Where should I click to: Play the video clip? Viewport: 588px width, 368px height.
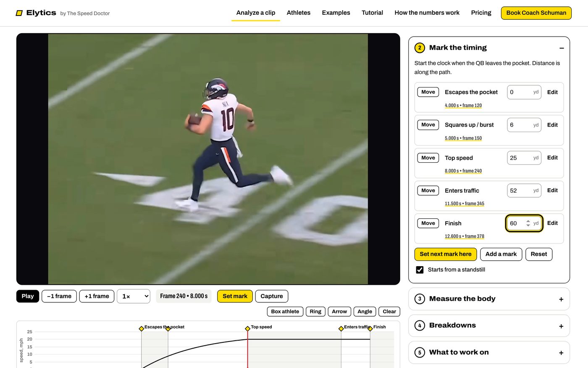pyautogui.click(x=28, y=296)
